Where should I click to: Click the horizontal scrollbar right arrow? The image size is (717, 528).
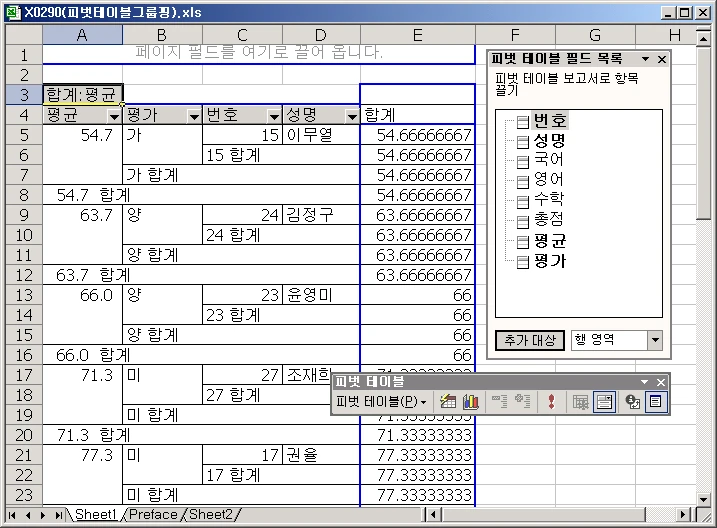[x=683, y=515]
